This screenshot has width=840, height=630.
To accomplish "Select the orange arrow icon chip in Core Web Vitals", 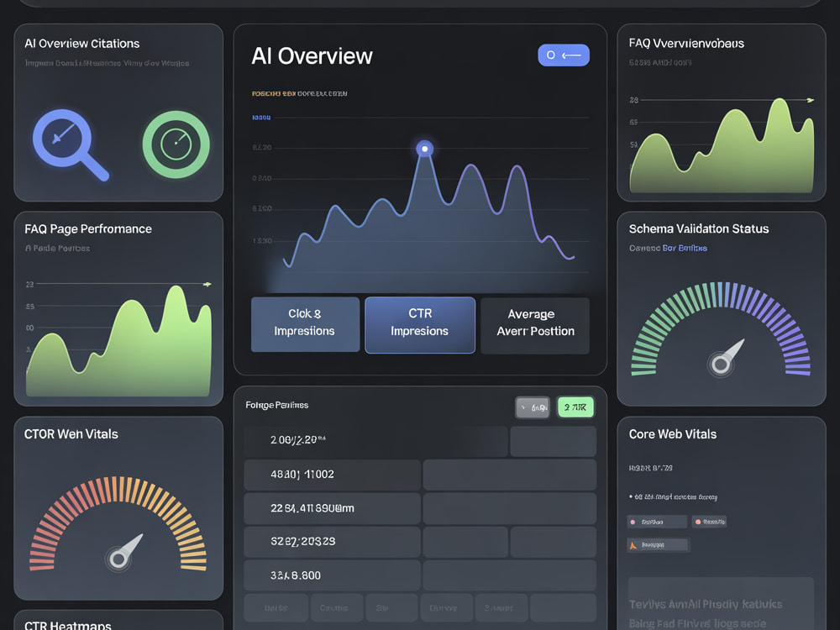I will pyautogui.click(x=659, y=545).
